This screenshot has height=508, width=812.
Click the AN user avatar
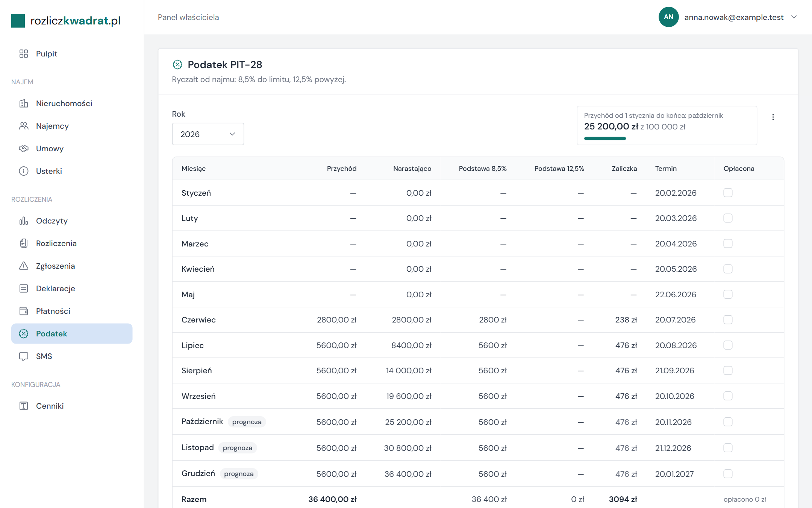668,17
